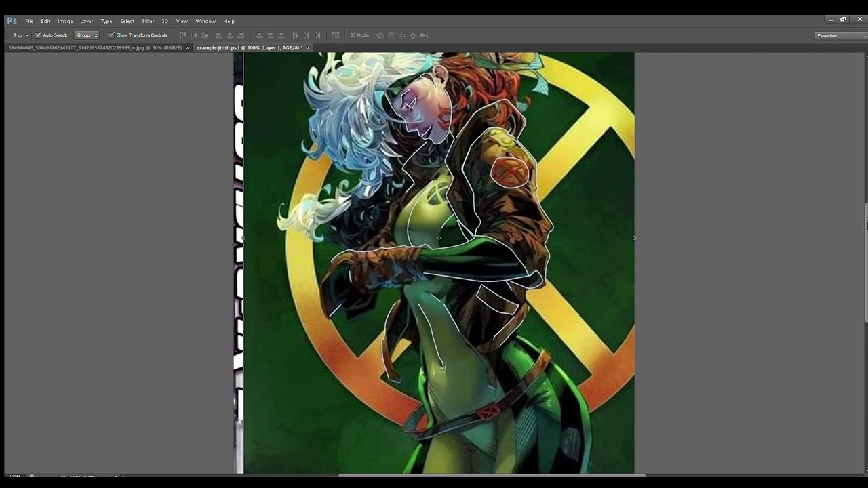Click Distribute Top Edges icon
868x488 pixels.
point(259,35)
